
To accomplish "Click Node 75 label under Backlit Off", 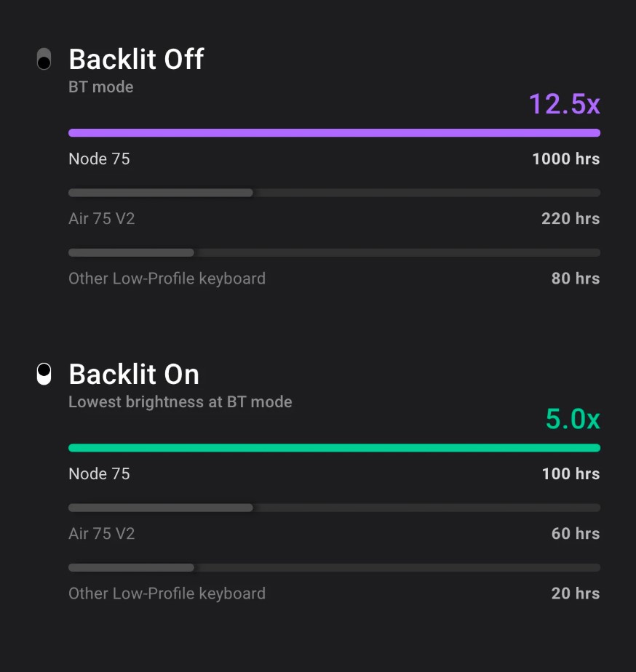I will point(99,159).
